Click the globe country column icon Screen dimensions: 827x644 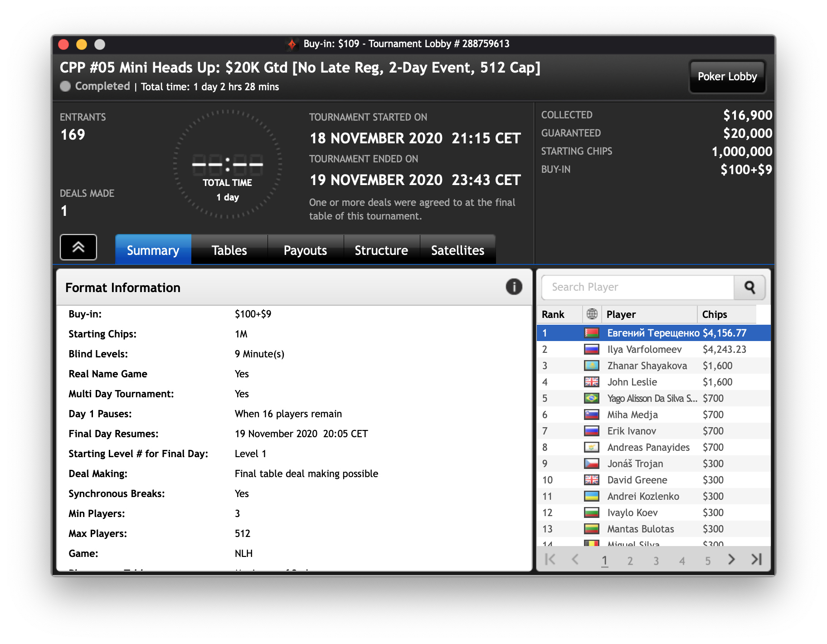(592, 314)
